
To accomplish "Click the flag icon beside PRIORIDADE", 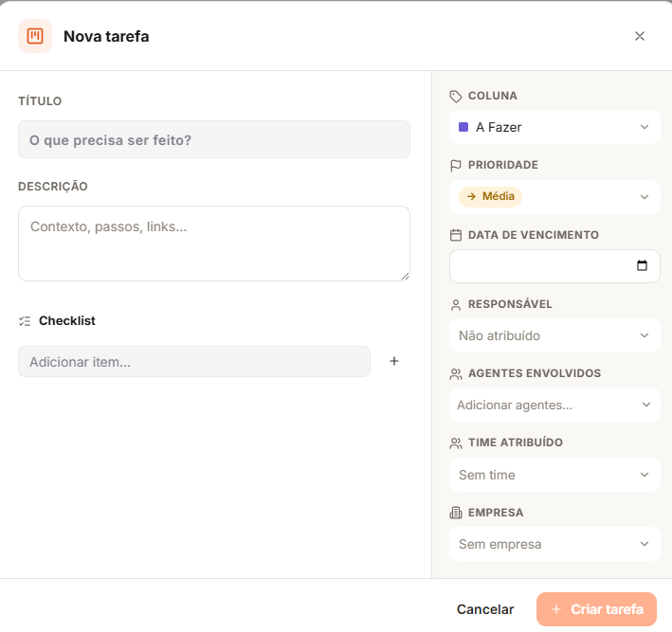I will [456, 166].
